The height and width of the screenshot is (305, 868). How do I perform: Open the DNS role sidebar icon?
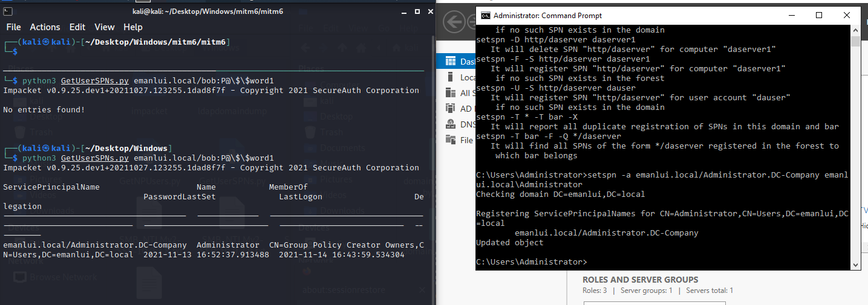450,124
